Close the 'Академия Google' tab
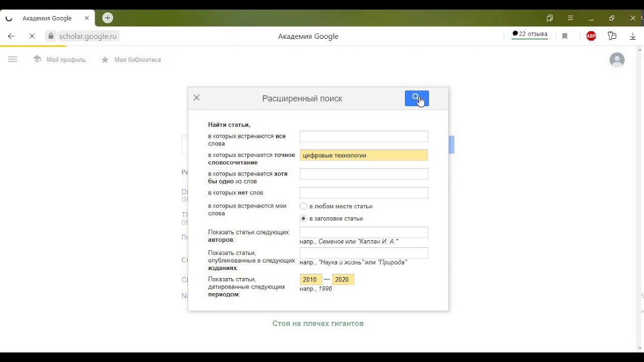The image size is (644, 362). point(87,18)
